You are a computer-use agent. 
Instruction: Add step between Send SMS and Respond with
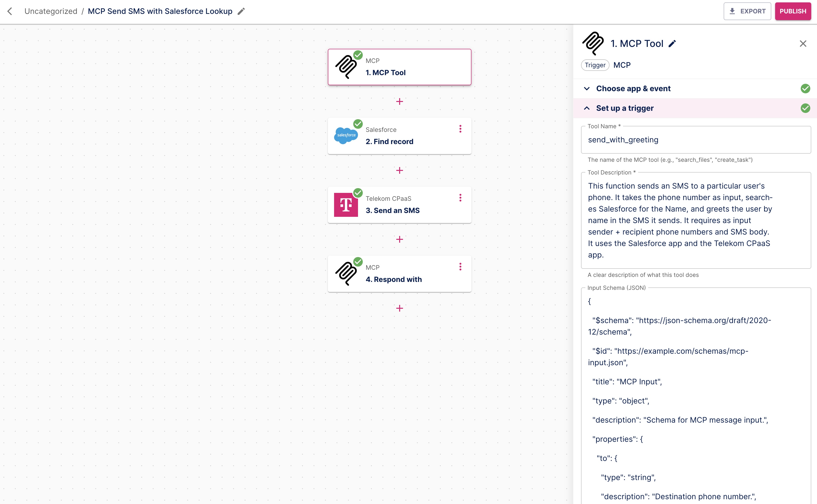(x=399, y=239)
